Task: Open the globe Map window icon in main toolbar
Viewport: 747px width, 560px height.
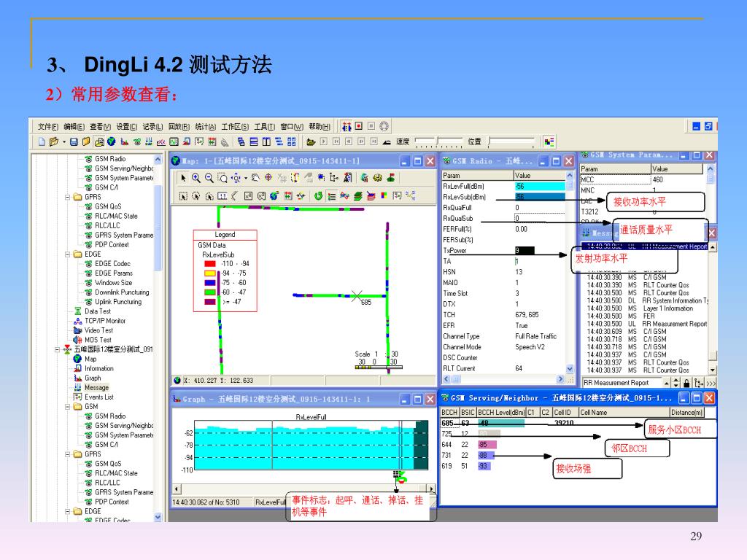Action: [112, 141]
